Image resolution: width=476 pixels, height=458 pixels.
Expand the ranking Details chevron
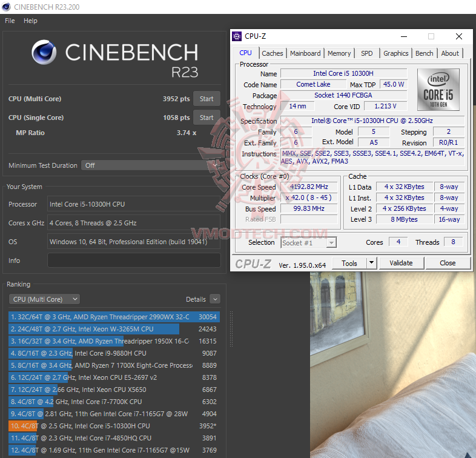(x=215, y=299)
